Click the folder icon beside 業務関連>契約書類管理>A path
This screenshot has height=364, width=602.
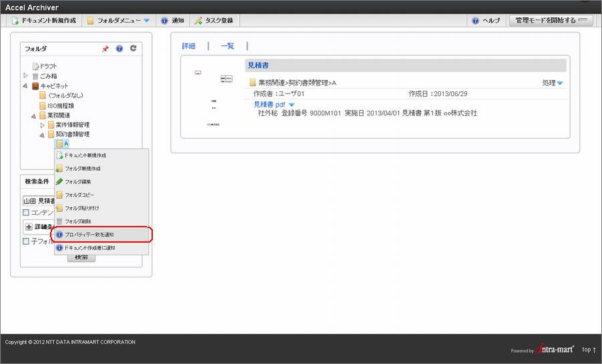coord(253,83)
